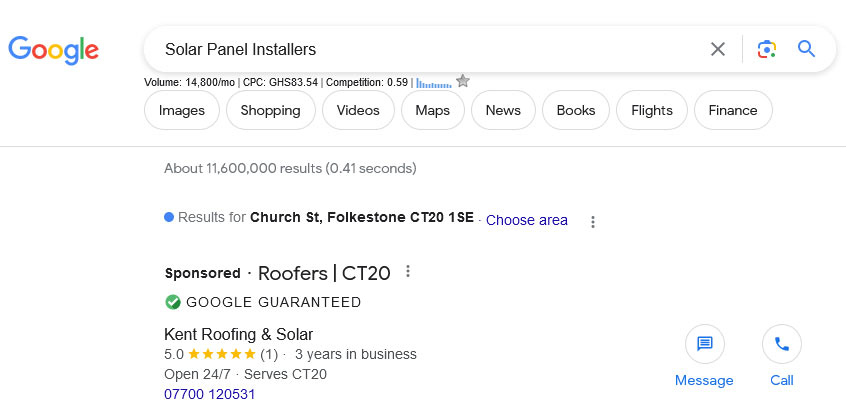Image resolution: width=846 pixels, height=408 pixels.
Task: Star the keyword to save it
Action: (462, 81)
